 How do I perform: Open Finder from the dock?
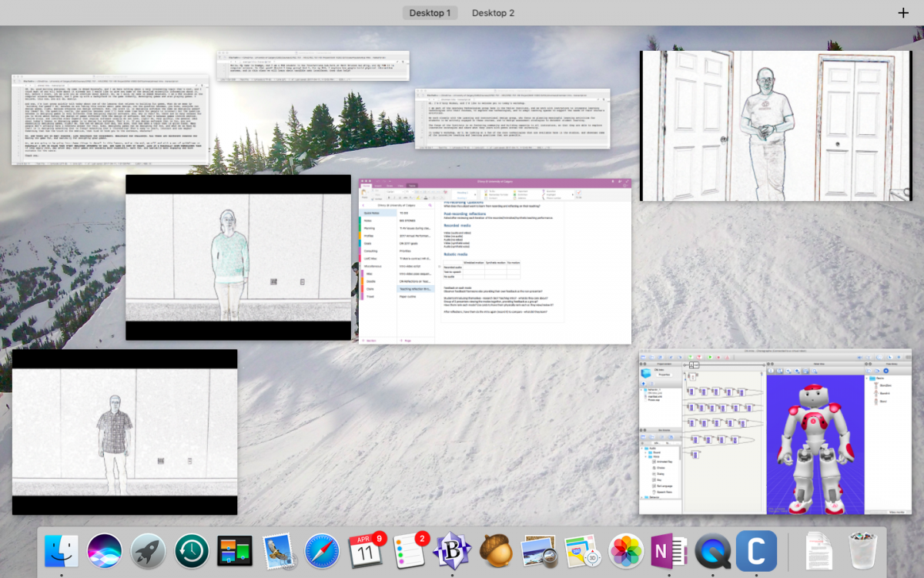click(x=62, y=552)
